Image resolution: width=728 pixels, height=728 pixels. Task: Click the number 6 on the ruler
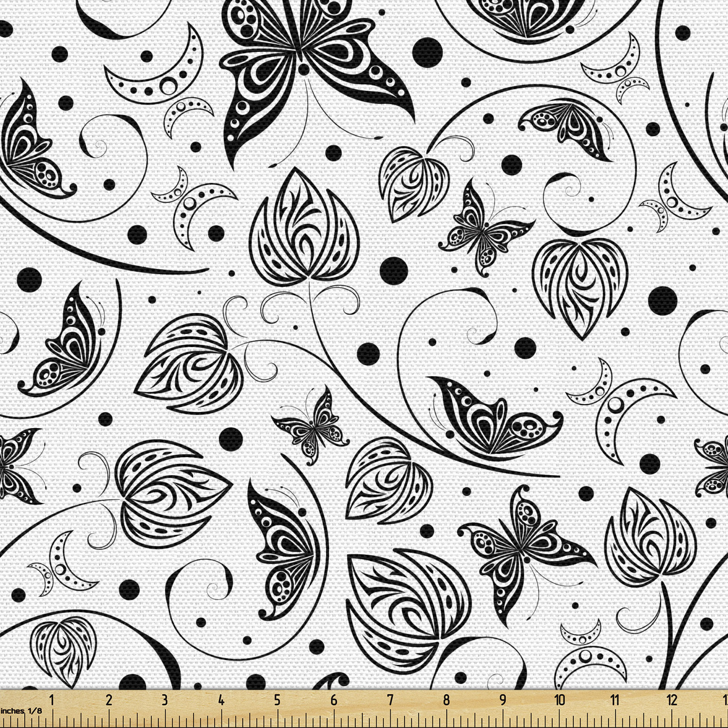click(334, 700)
